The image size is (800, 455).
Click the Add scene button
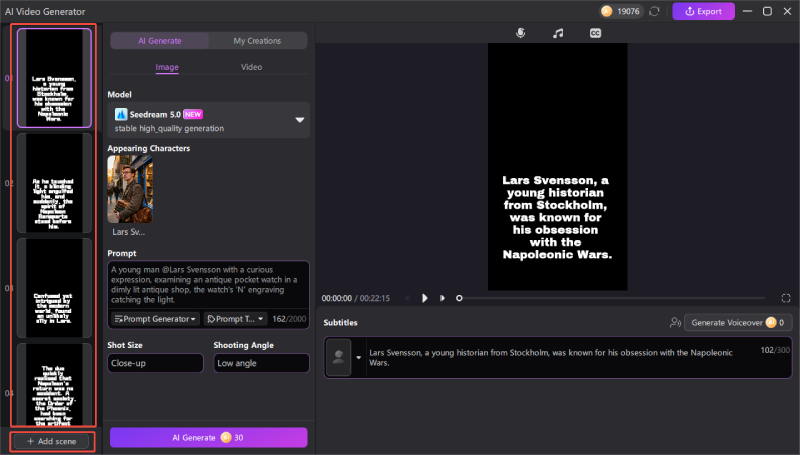[x=50, y=441]
